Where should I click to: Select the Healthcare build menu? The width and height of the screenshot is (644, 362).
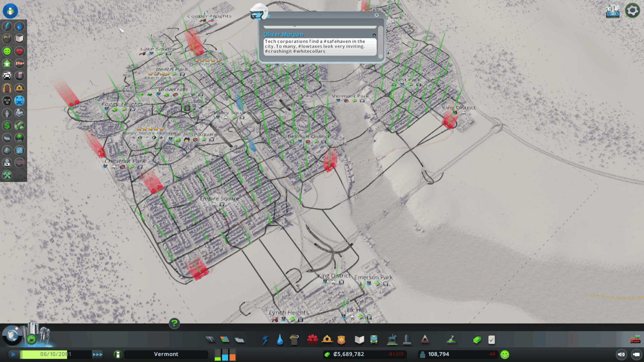[x=312, y=340]
